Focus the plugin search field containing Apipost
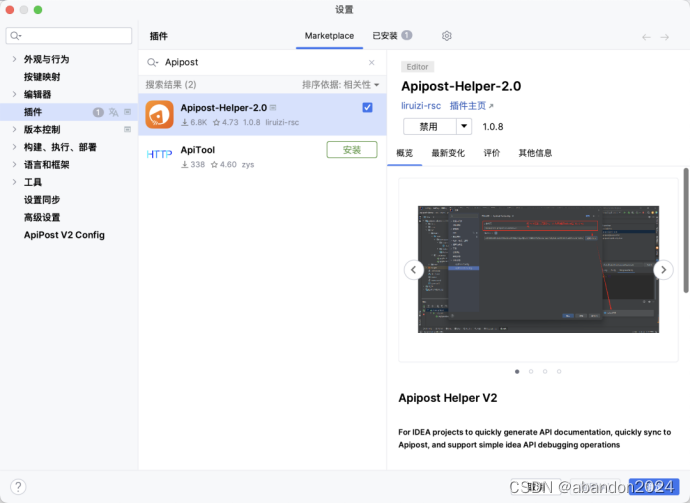The width and height of the screenshot is (690, 503). pyautogui.click(x=262, y=62)
